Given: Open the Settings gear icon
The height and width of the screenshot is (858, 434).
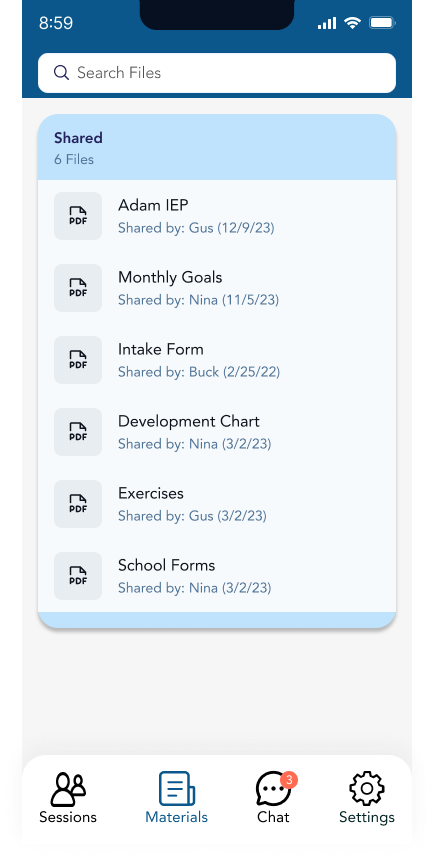Looking at the screenshot, I should tap(367, 789).
